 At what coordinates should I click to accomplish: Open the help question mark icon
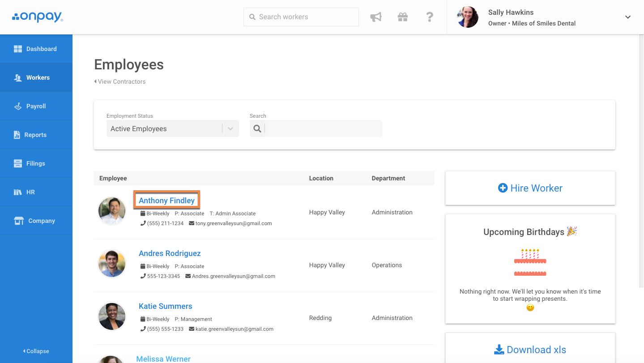(x=430, y=17)
